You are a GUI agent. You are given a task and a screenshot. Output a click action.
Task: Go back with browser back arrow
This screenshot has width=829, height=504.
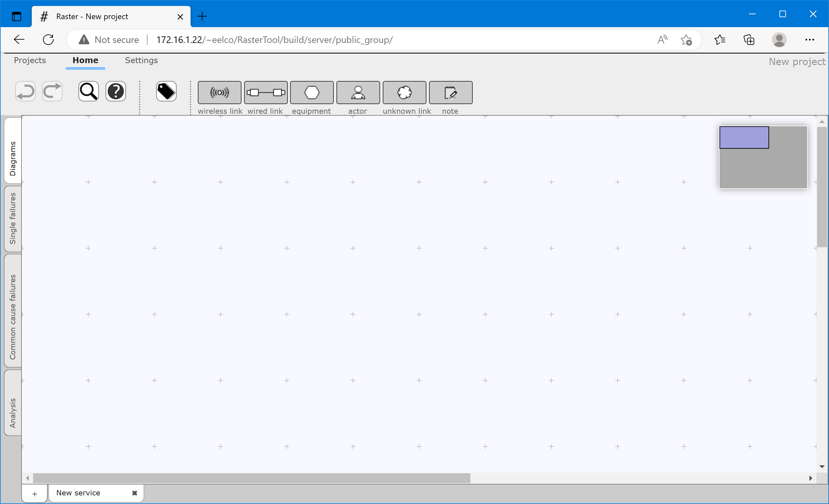(x=19, y=40)
